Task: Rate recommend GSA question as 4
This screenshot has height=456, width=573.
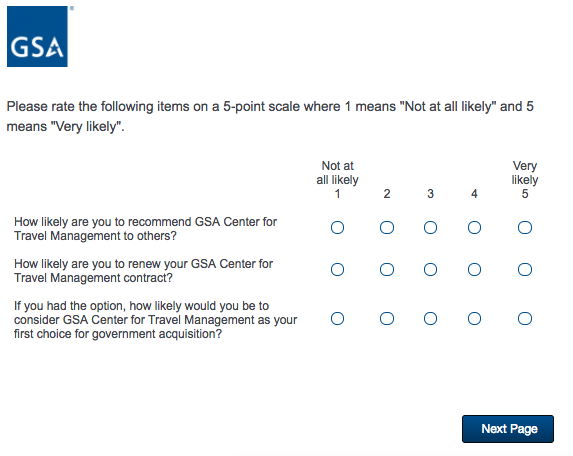Action: (x=474, y=228)
